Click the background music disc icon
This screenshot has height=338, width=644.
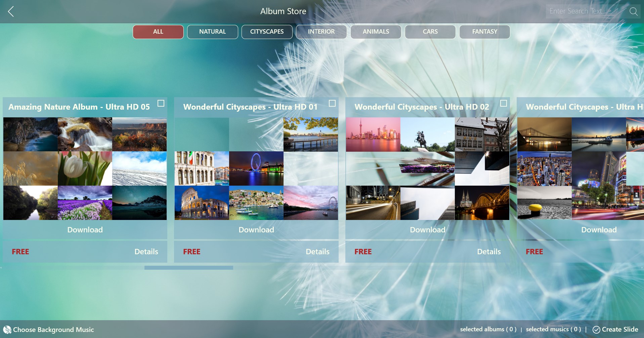click(7, 330)
